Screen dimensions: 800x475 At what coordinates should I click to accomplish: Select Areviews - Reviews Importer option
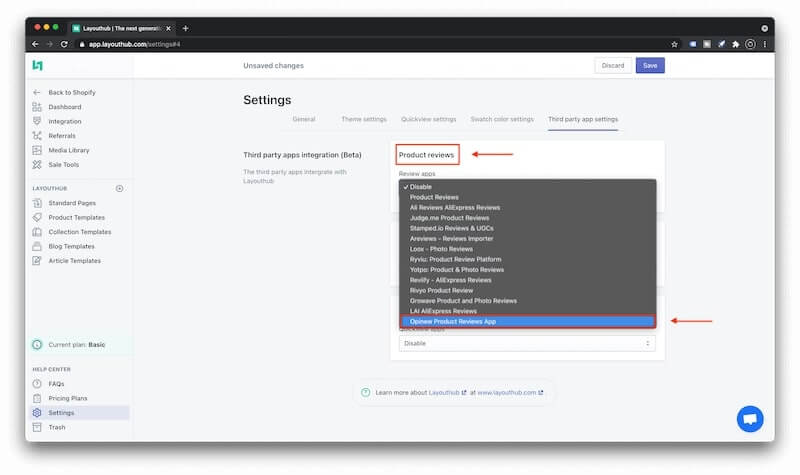(528, 238)
